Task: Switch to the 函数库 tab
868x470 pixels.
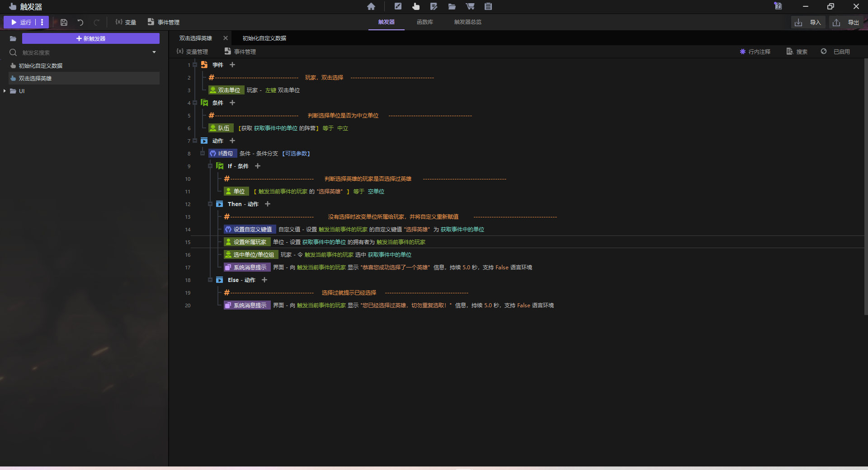Action: coord(425,22)
